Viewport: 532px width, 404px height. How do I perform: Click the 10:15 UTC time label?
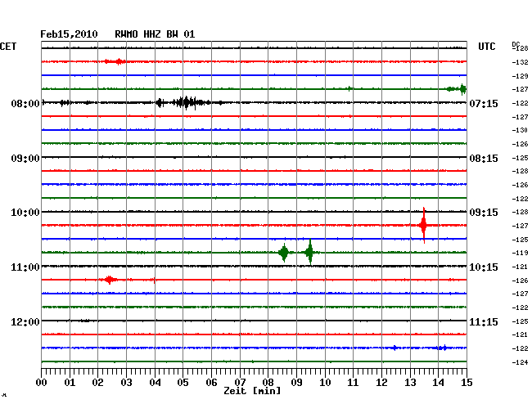pyautogui.click(x=484, y=267)
